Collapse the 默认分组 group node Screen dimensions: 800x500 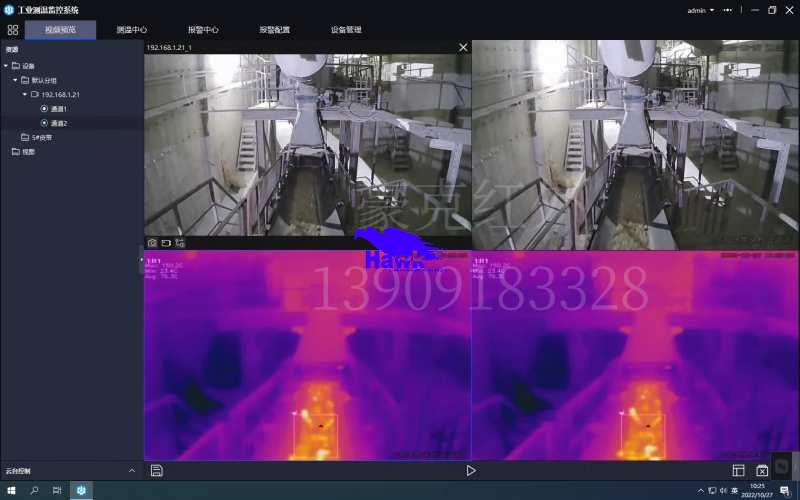point(15,80)
